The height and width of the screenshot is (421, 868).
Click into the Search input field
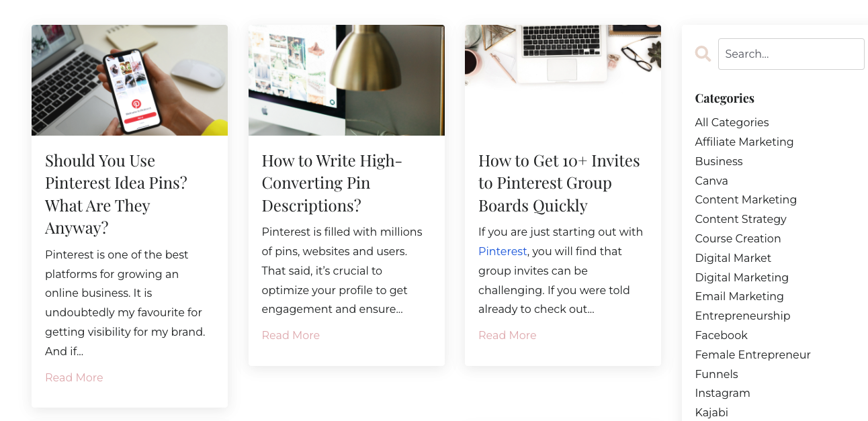tap(791, 54)
